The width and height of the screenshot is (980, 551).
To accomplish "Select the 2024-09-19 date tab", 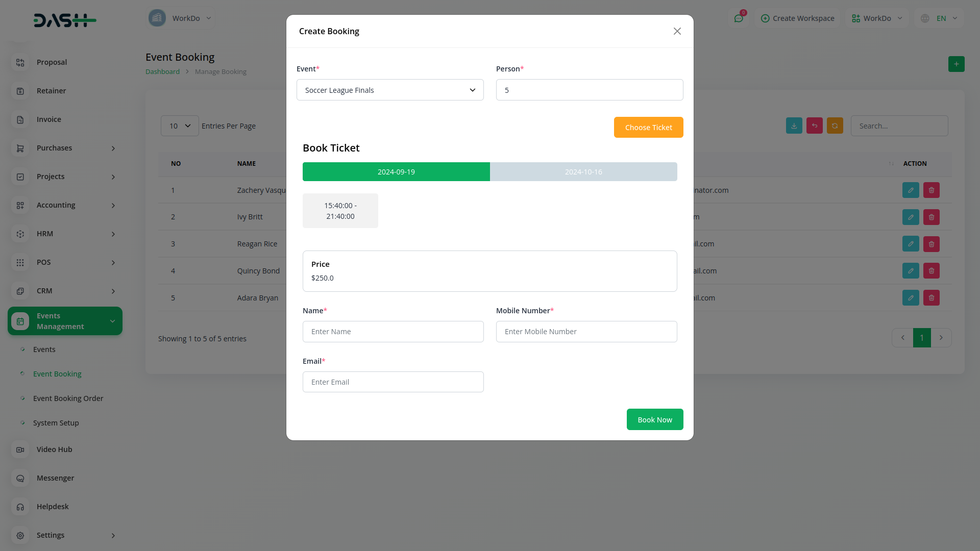I will click(x=396, y=172).
